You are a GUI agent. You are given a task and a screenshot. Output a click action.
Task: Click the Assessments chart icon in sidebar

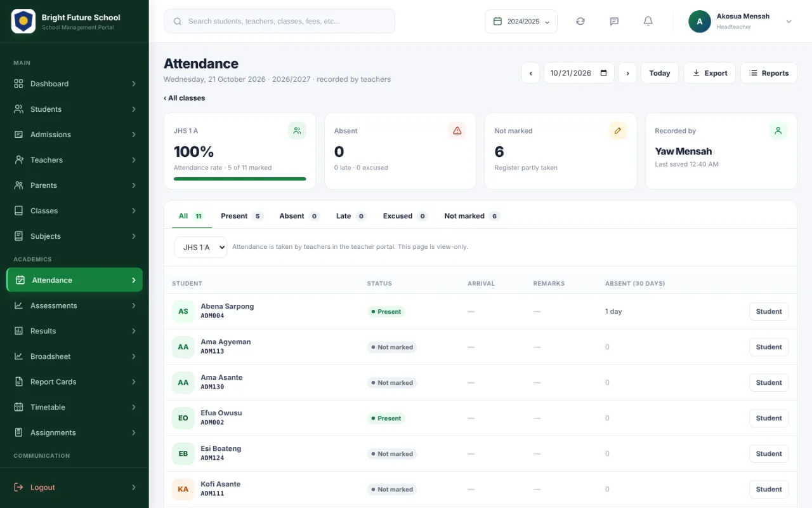[x=18, y=305]
